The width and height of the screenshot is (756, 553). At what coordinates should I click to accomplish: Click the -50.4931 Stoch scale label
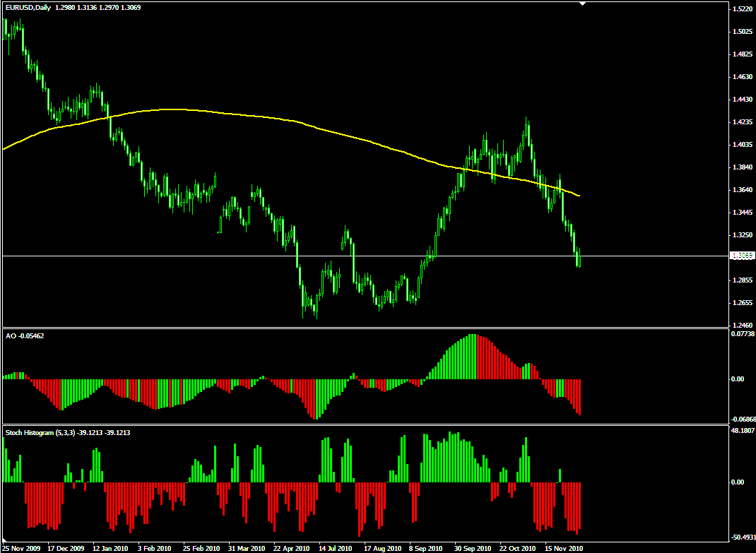coord(743,537)
